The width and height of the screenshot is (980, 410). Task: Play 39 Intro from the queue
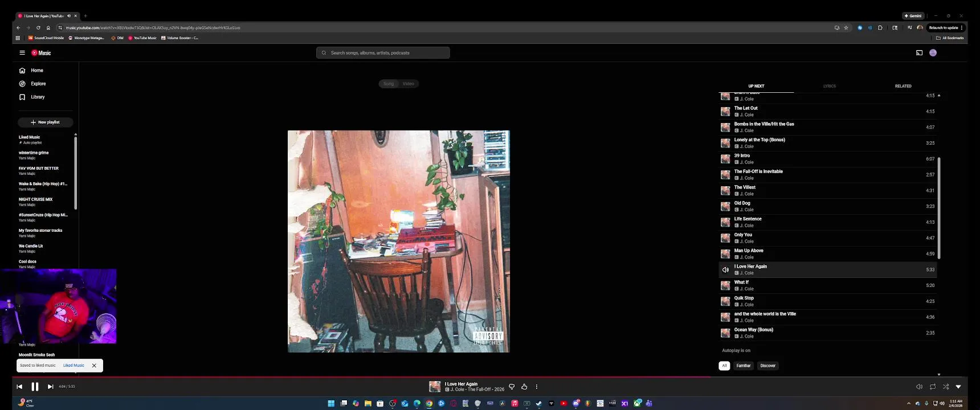click(827, 159)
